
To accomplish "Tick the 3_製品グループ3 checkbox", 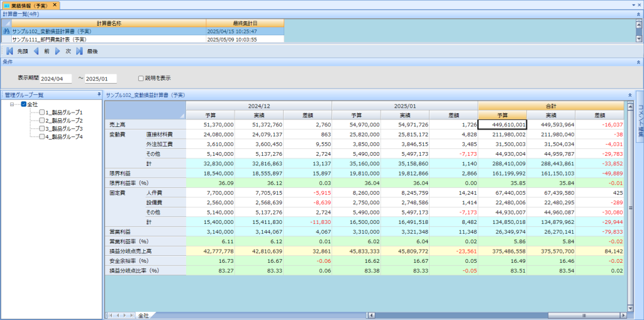I will [42, 128].
